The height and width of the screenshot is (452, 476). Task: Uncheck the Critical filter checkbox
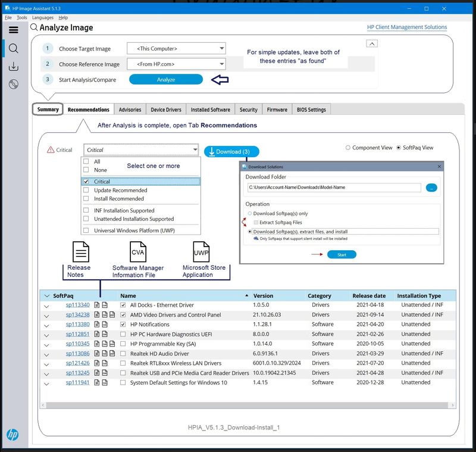[86, 182]
